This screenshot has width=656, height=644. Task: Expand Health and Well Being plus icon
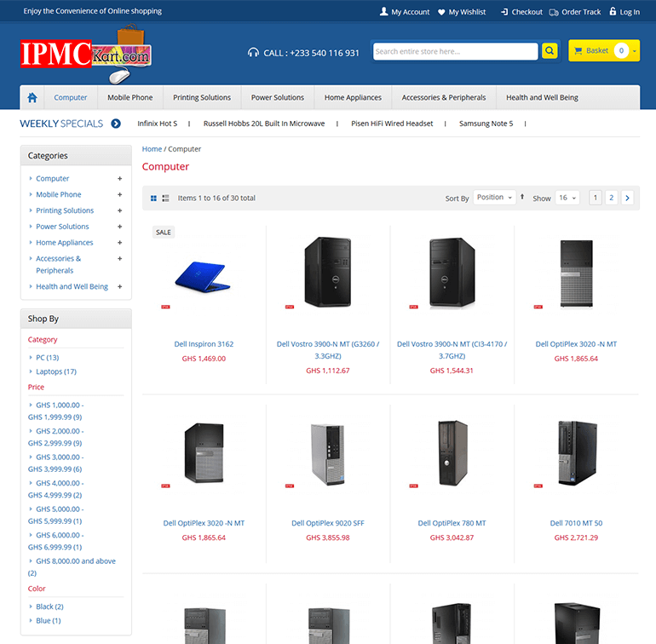pos(119,286)
